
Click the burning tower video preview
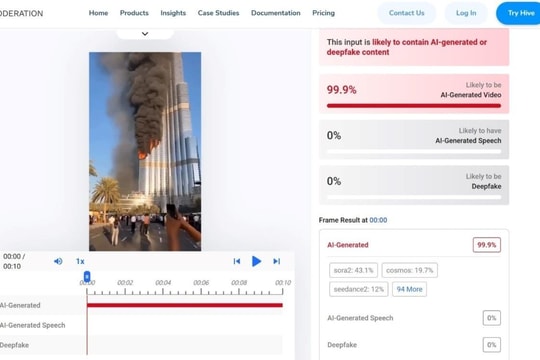(x=145, y=151)
